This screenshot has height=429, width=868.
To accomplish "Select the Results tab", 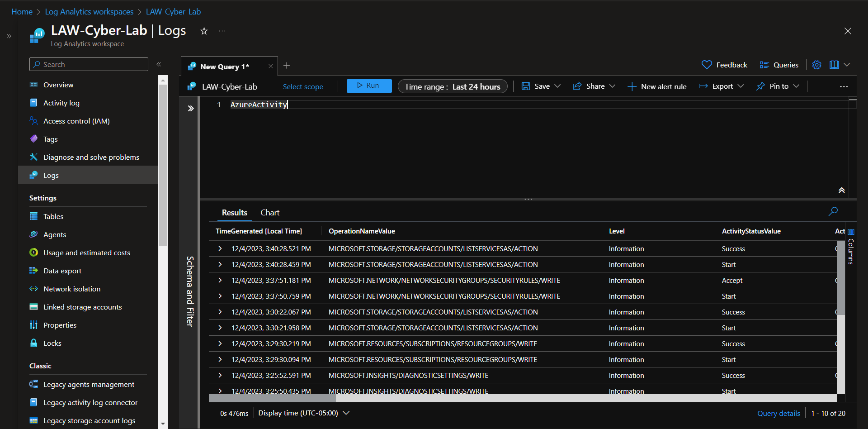I will point(234,212).
